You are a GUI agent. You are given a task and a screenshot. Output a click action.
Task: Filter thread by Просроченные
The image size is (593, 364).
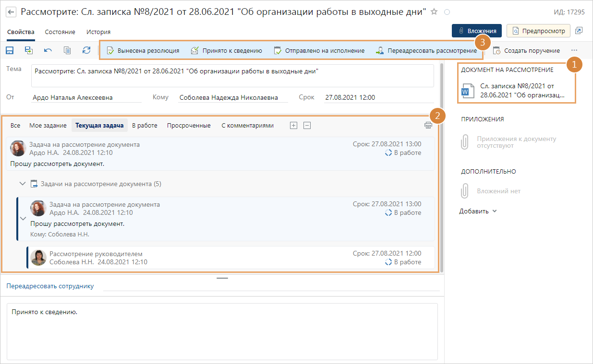pyautogui.click(x=189, y=125)
